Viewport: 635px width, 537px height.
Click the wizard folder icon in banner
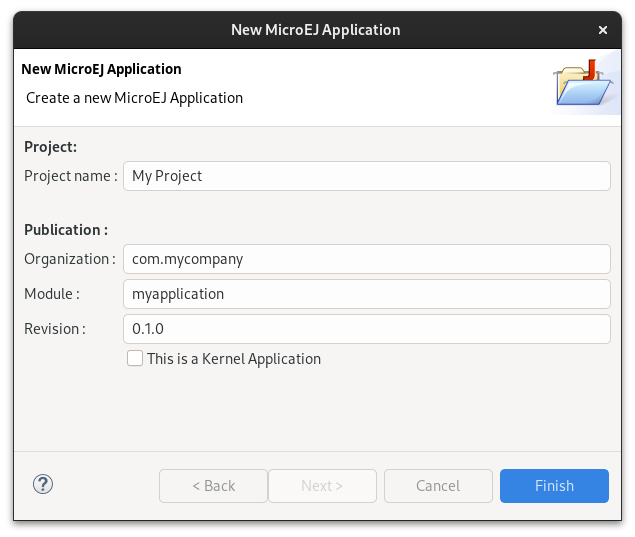click(x=581, y=85)
